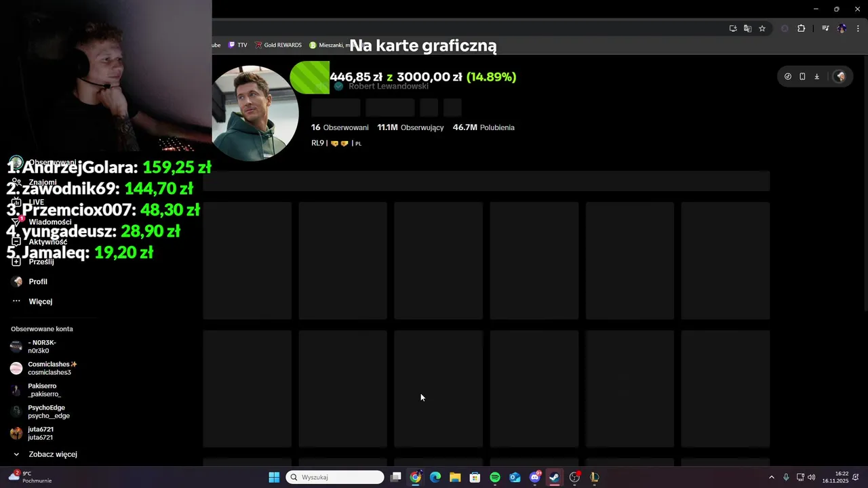Open followed account PsychoEdge
Screen dimensions: 868x488
[40, 411]
